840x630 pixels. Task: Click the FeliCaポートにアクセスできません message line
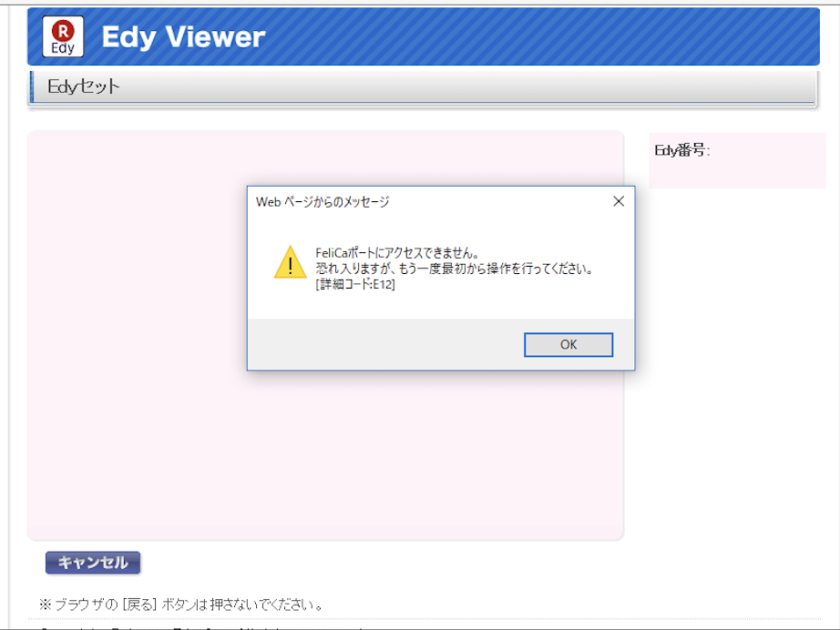coord(397,253)
